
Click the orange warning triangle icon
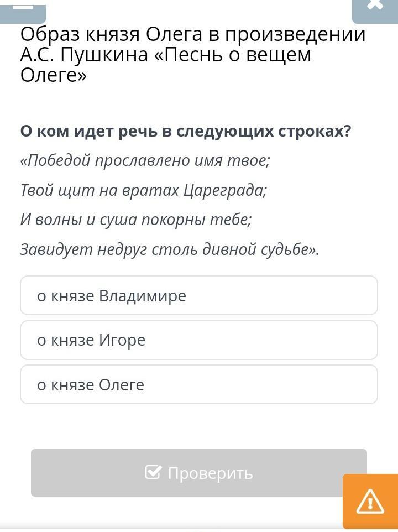370,502
